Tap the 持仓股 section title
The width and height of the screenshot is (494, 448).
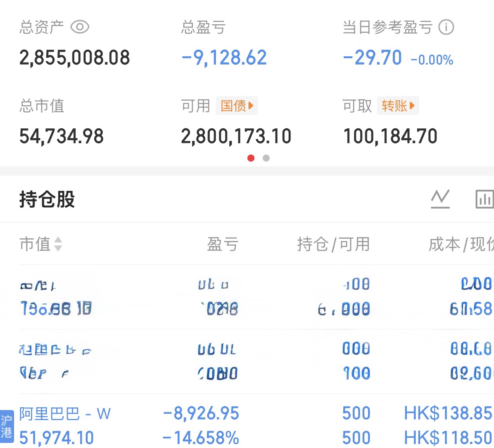[47, 199]
